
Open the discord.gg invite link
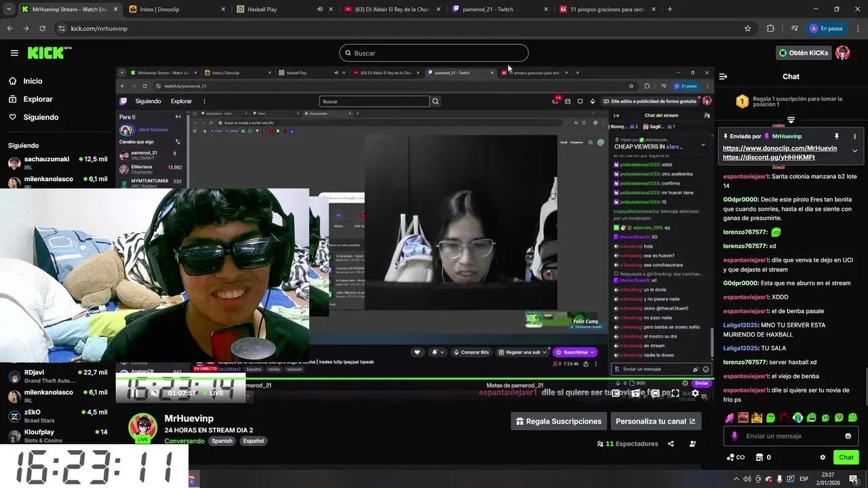769,157
